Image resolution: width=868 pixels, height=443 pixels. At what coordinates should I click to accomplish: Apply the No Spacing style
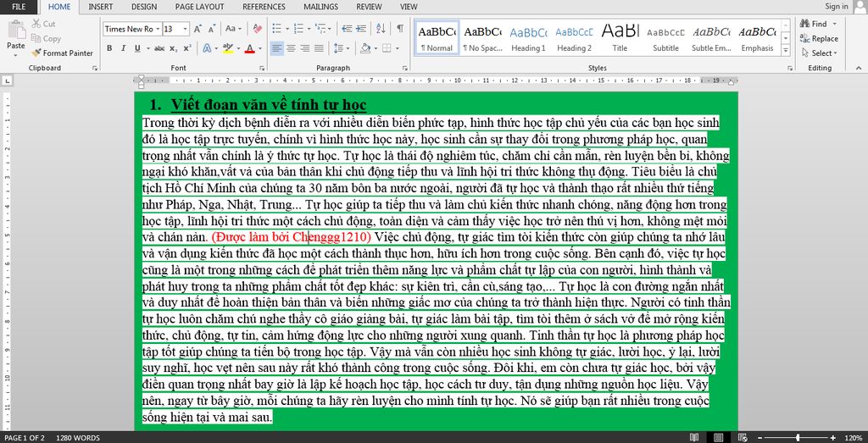coord(482,38)
